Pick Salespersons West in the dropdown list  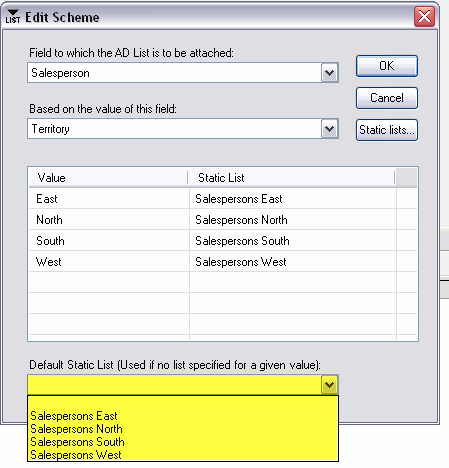click(76, 455)
